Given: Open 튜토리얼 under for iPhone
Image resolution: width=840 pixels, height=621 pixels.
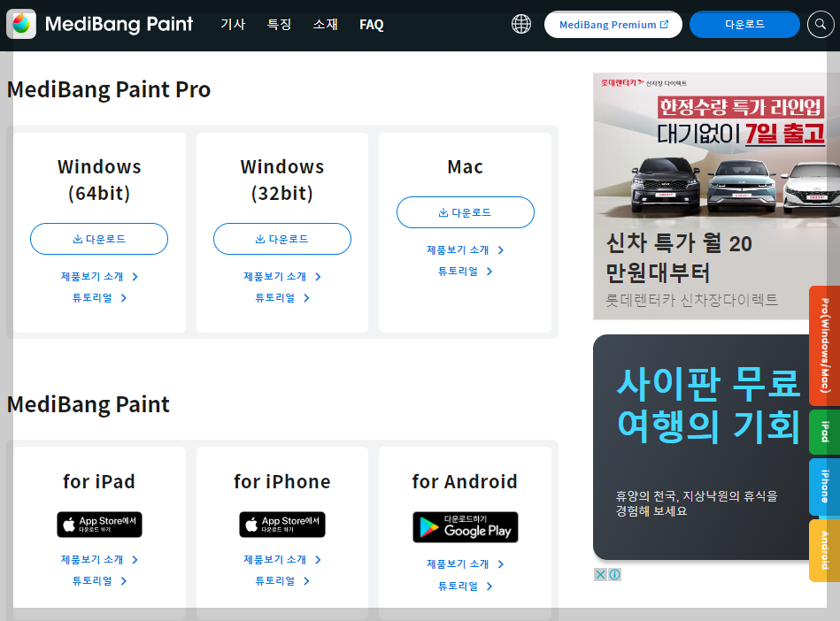Looking at the screenshot, I should coord(282,581).
